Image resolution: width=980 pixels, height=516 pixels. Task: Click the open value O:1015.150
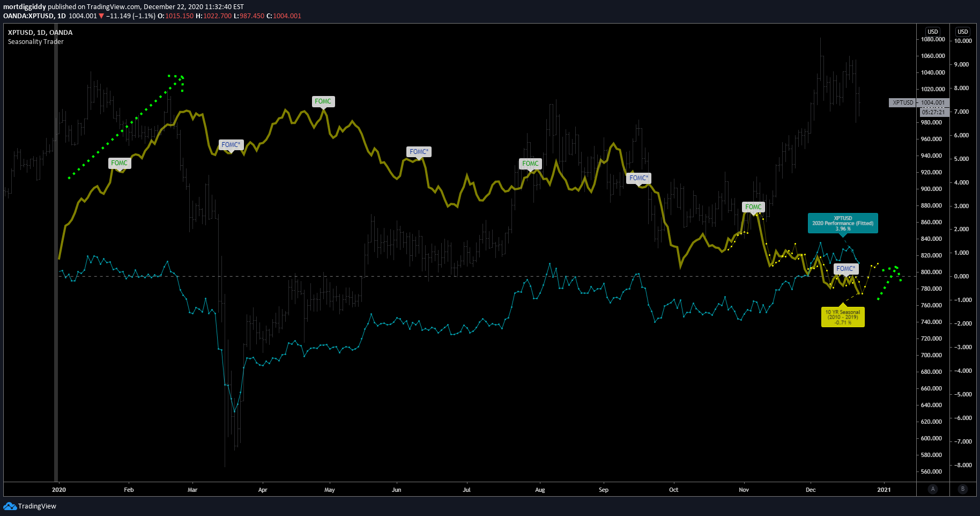click(x=175, y=16)
